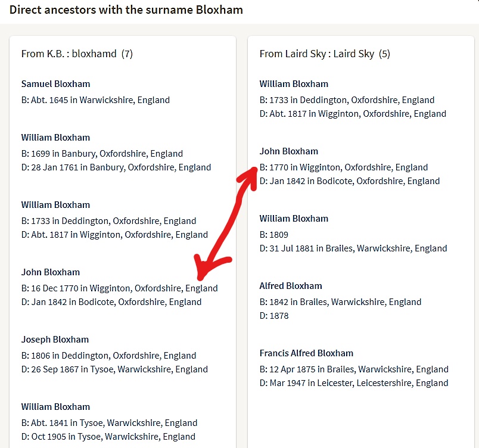Open Samuel Bloxham's ancestor entry
479x448 pixels.
click(x=55, y=84)
